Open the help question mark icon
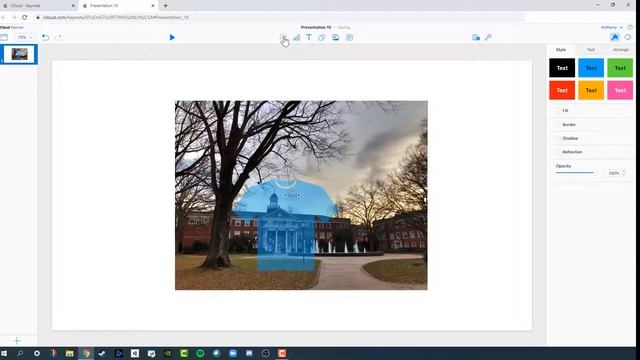 (630, 27)
